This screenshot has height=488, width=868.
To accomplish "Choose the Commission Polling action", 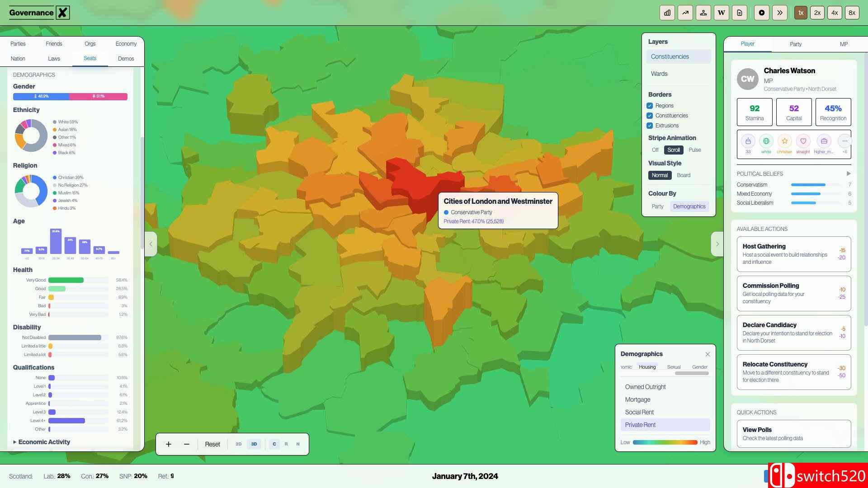I will tap(794, 293).
